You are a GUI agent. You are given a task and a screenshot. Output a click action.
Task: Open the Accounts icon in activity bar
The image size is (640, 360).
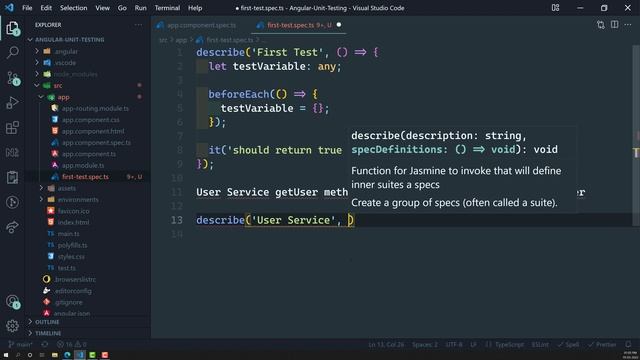pos(13,302)
